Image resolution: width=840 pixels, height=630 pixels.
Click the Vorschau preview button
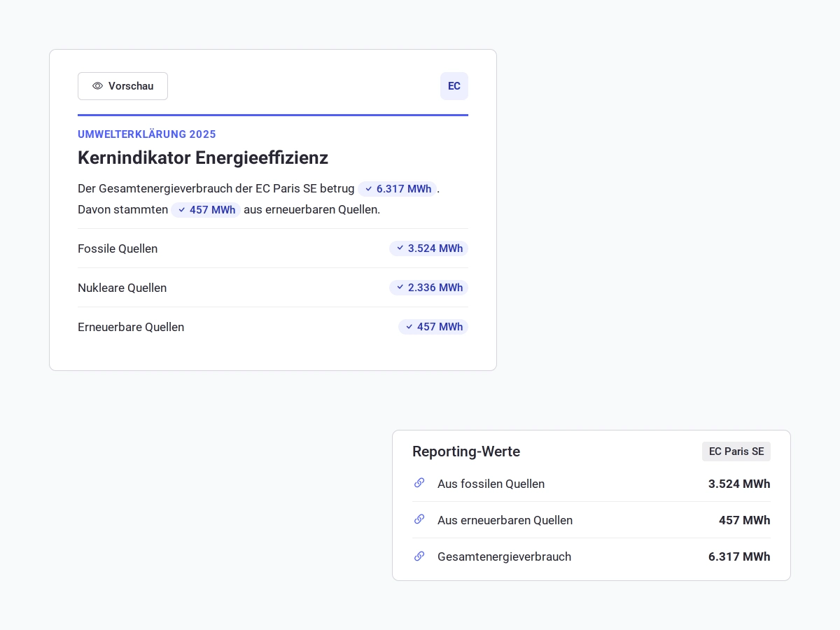tap(122, 86)
